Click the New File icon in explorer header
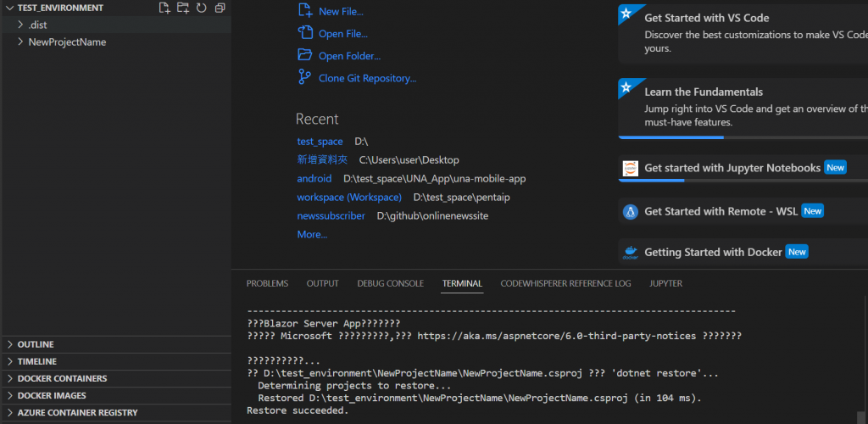 [164, 8]
